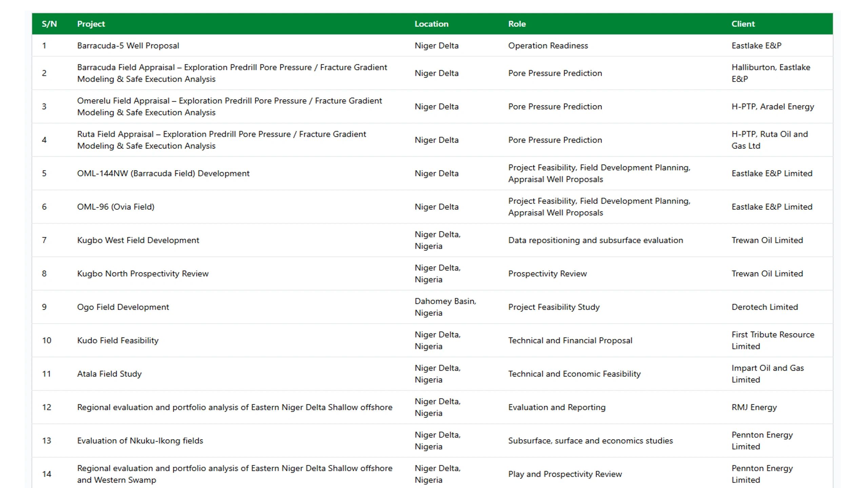This screenshot has width=868, height=488.
Task: Select OML-144NW (Barracuda Field) Development cell
Action: click(163, 173)
